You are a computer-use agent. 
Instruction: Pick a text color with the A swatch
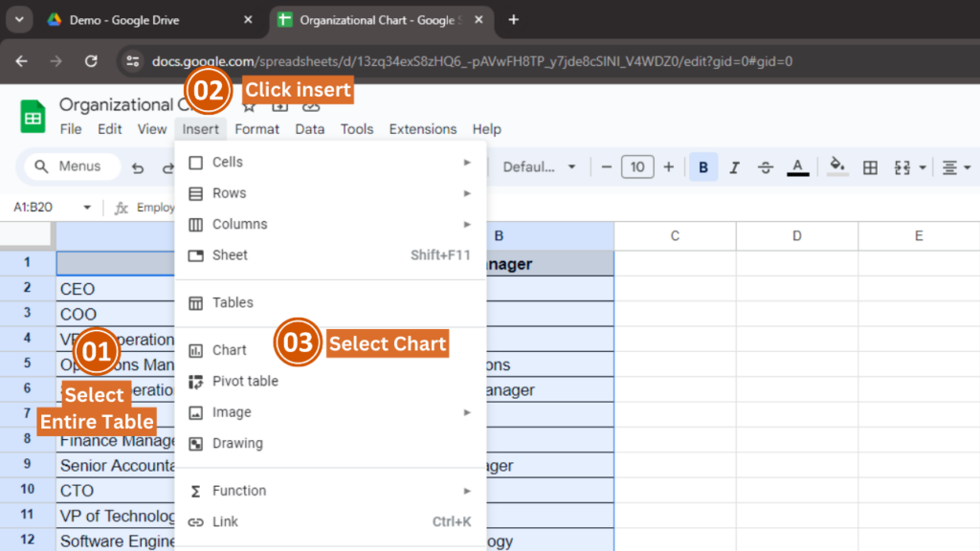797,166
